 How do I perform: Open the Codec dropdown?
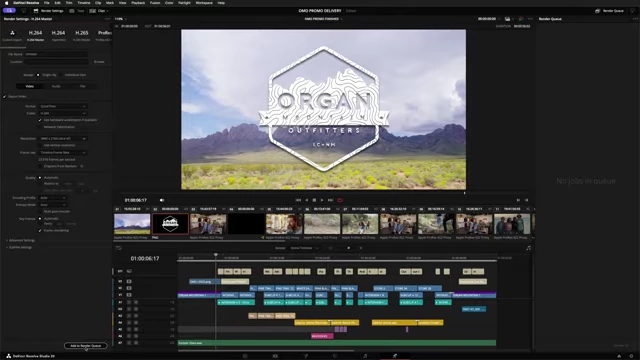click(62, 113)
